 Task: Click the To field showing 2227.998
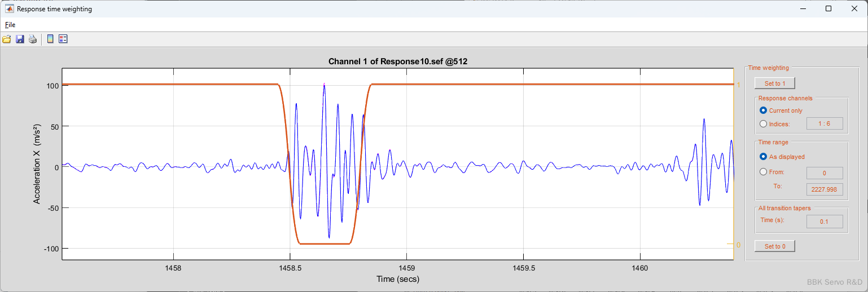pyautogui.click(x=825, y=189)
